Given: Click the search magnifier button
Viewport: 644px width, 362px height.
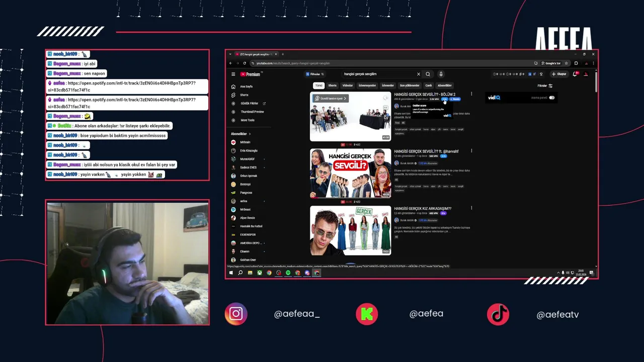Looking at the screenshot, I should tap(428, 74).
